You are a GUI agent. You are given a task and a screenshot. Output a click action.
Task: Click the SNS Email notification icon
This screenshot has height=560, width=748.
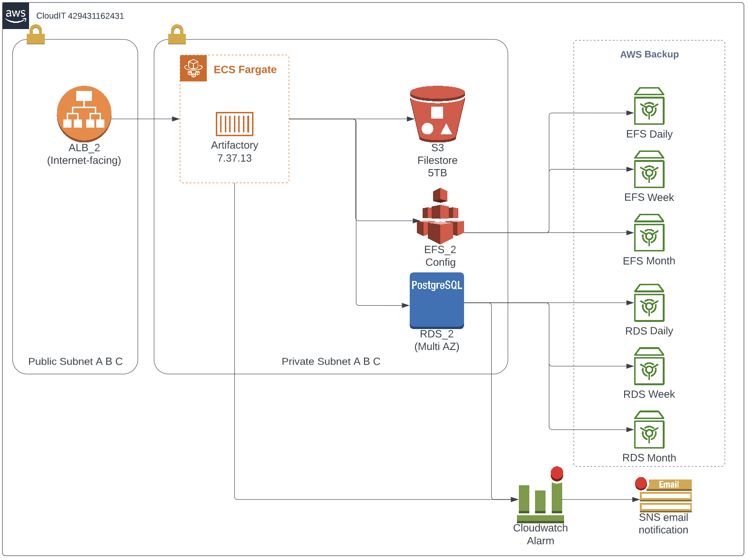tap(664, 495)
